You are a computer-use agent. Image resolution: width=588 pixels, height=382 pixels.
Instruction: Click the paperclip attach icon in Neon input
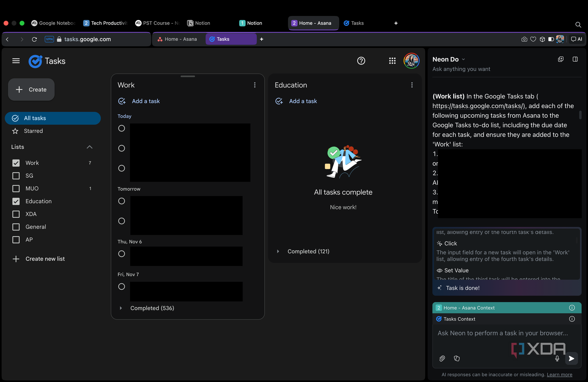[x=442, y=359]
